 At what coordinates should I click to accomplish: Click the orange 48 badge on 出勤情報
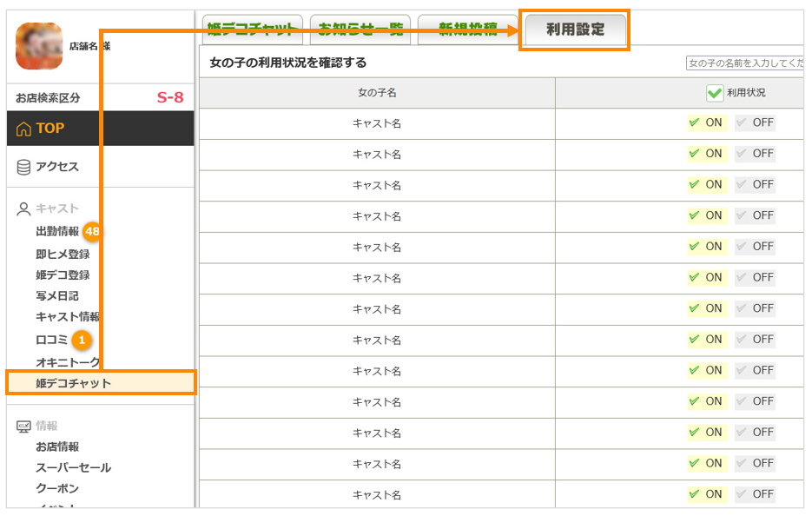93,232
